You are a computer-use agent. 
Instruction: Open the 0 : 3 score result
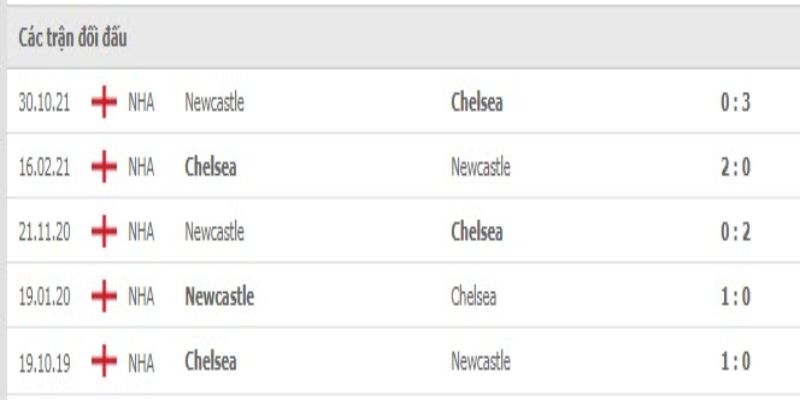(x=735, y=102)
